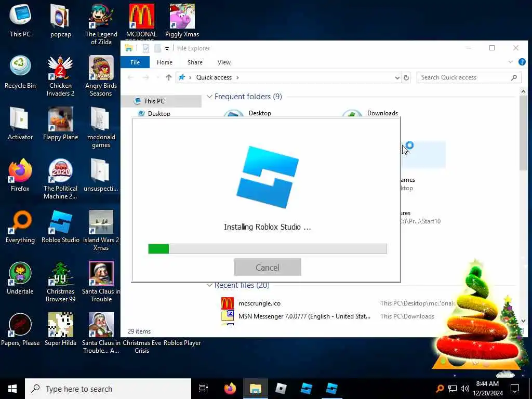Open mcscrungle.ico recent file
This screenshot has height=399, width=532.
click(259, 303)
